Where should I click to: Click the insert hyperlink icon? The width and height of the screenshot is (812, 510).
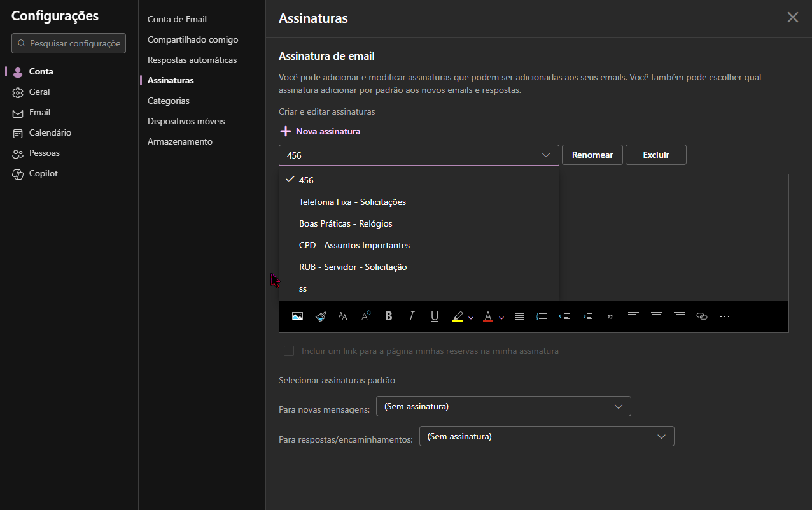tap(702, 316)
